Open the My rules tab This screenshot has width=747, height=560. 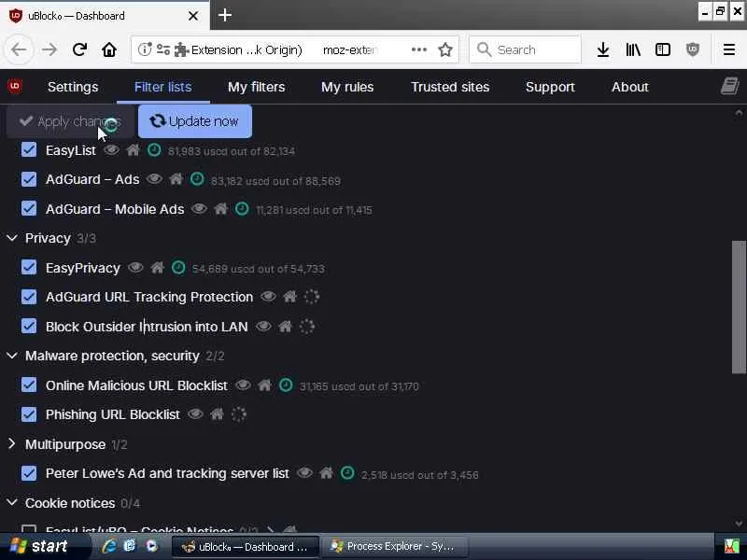click(347, 87)
